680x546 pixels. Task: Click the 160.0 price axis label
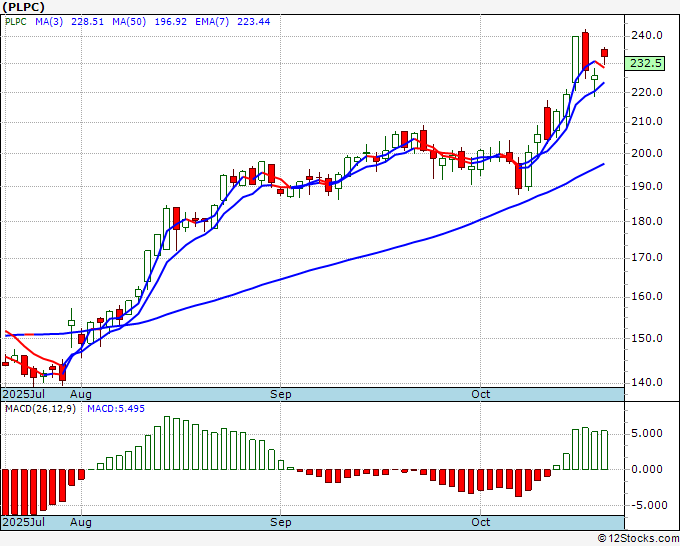coord(646,297)
